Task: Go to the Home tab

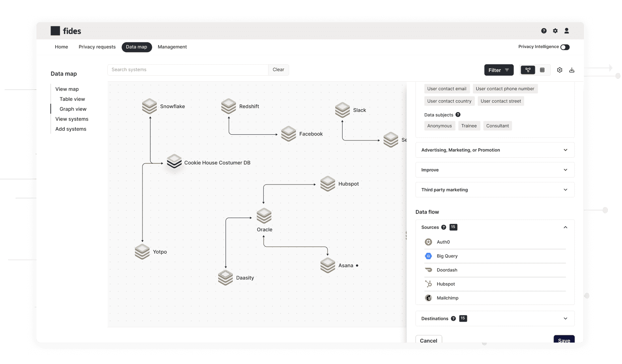Action: [x=62, y=47]
